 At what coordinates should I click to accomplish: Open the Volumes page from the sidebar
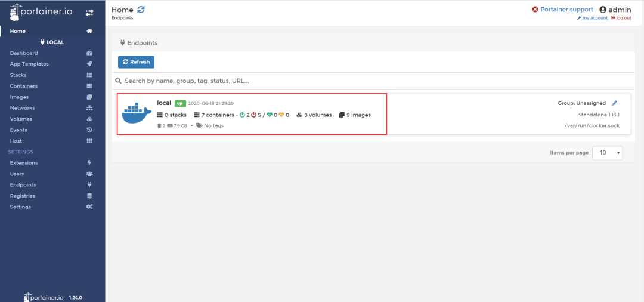21,119
